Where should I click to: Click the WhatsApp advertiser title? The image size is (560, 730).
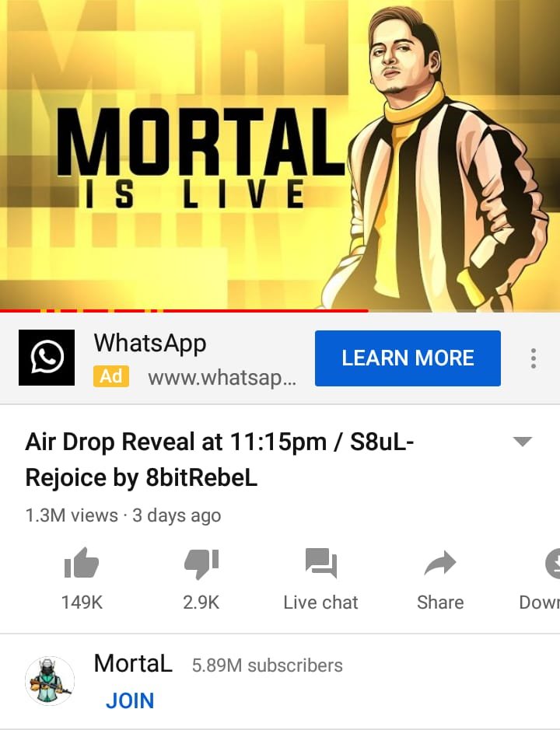click(150, 344)
